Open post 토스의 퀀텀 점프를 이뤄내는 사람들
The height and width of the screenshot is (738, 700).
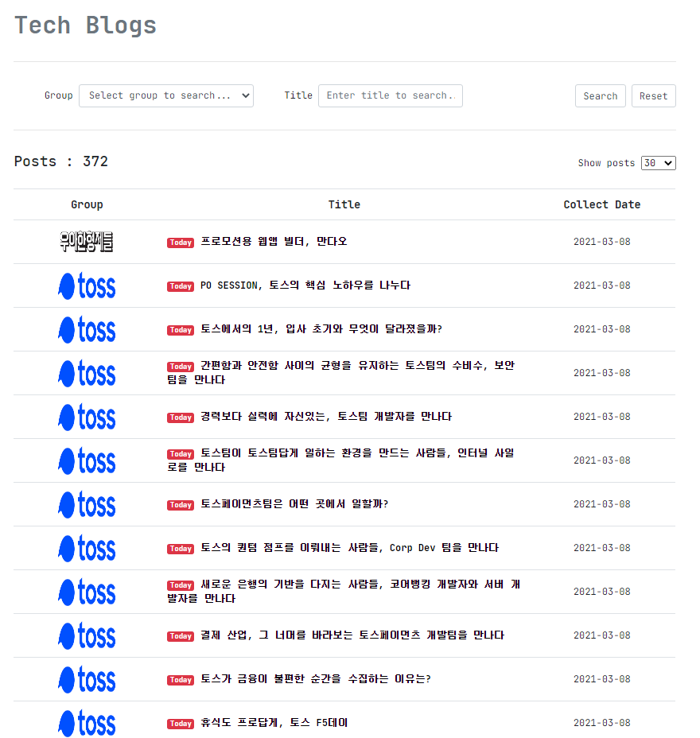pos(350,548)
